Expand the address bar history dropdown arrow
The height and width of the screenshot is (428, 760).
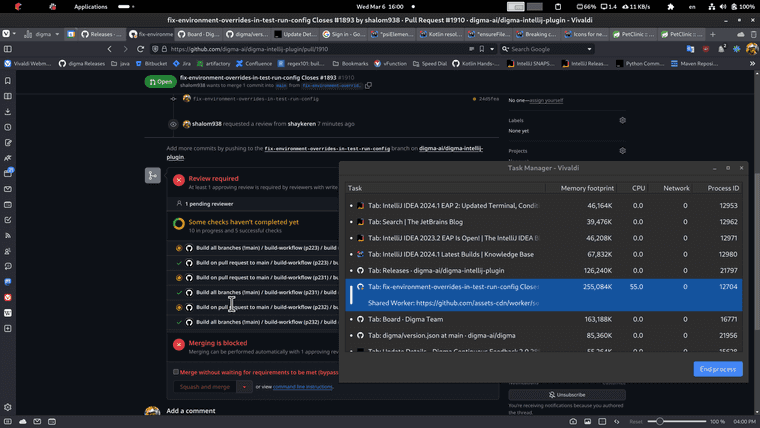point(492,49)
